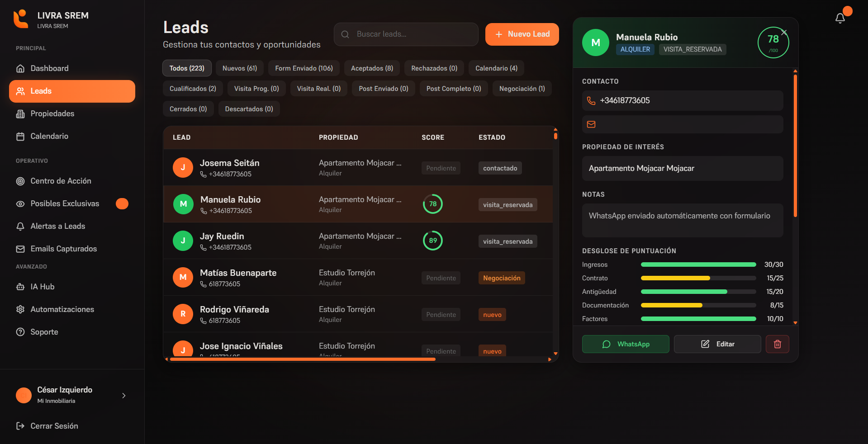This screenshot has height=444, width=868.
Task: Click down arrow of table scrollbar
Action: 555,354
